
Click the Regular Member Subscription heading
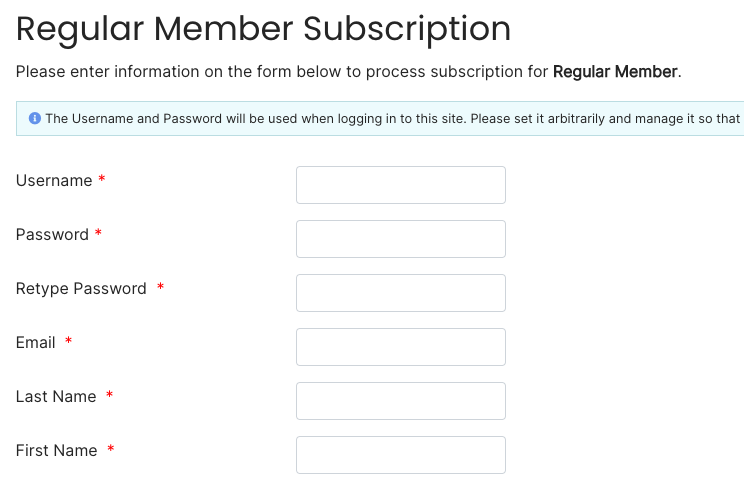263,29
